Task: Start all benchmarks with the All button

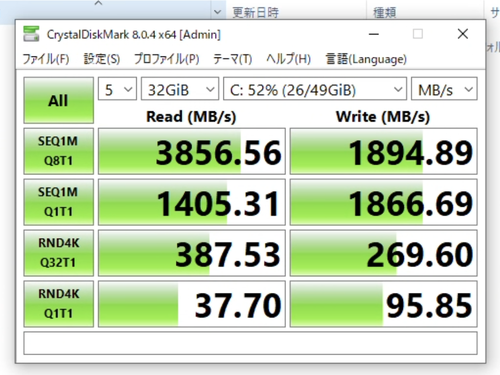Action: 59,100
